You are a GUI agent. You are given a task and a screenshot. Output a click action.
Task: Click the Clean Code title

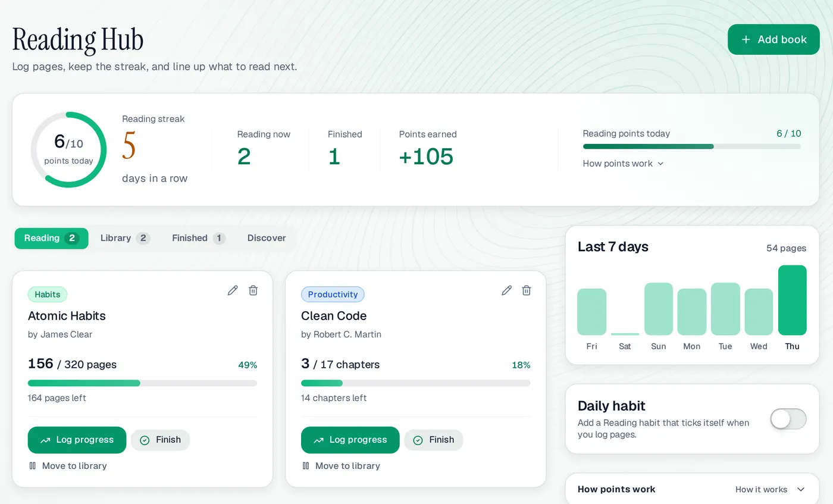334,316
